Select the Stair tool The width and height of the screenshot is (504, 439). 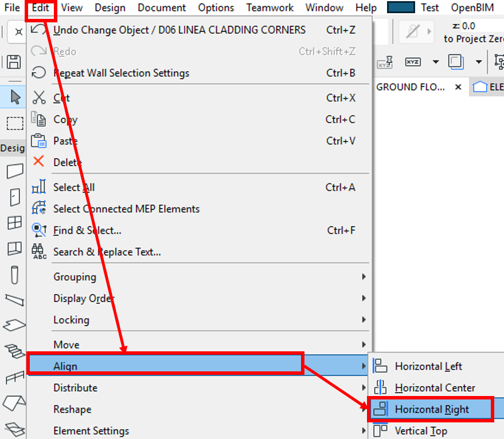15,351
